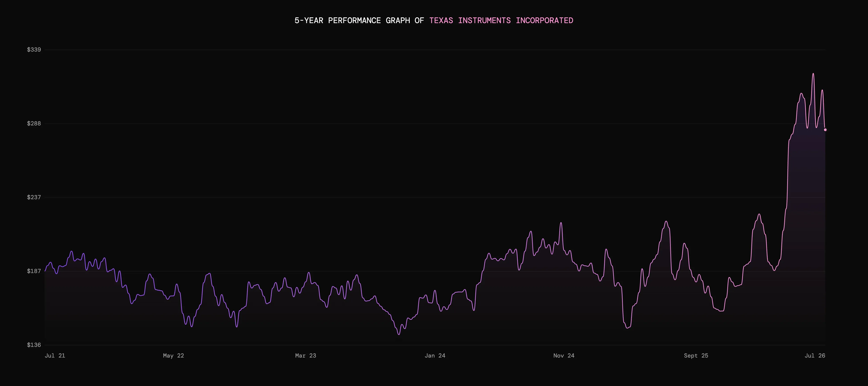Image resolution: width=868 pixels, height=386 pixels.
Task: Click the $237 y-axis label
Action: coord(34,197)
